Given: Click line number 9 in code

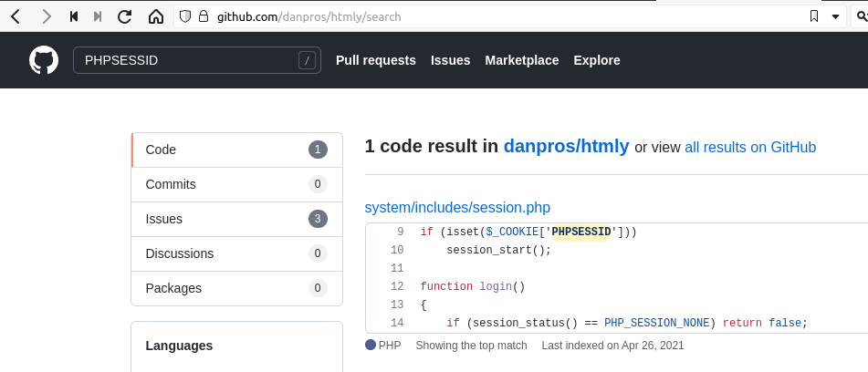Looking at the screenshot, I should point(400,232).
